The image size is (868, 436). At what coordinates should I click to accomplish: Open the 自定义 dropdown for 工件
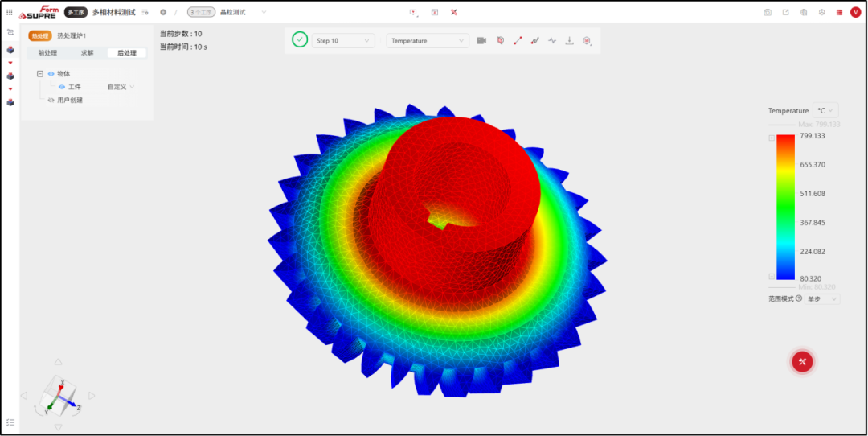tap(121, 87)
